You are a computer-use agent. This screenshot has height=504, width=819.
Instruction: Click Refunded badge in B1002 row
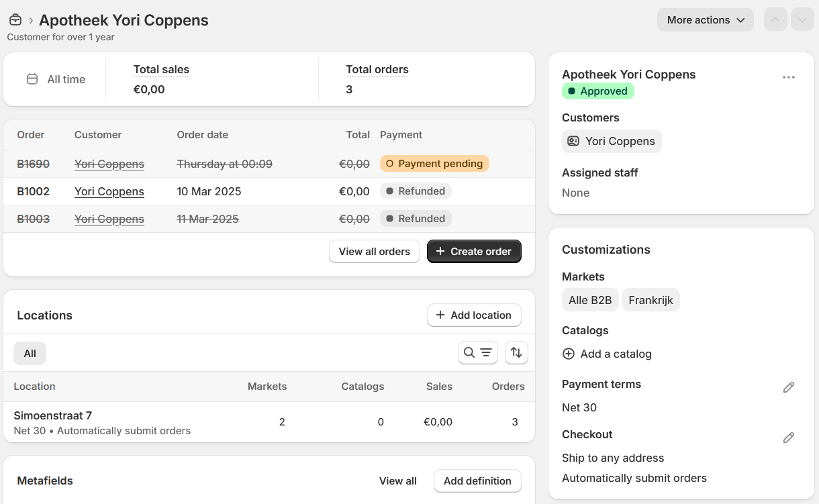[416, 191]
